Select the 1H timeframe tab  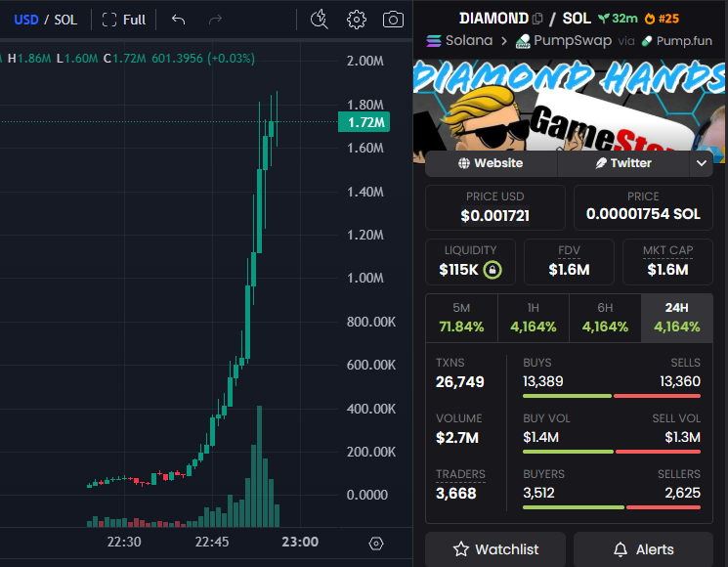534,318
